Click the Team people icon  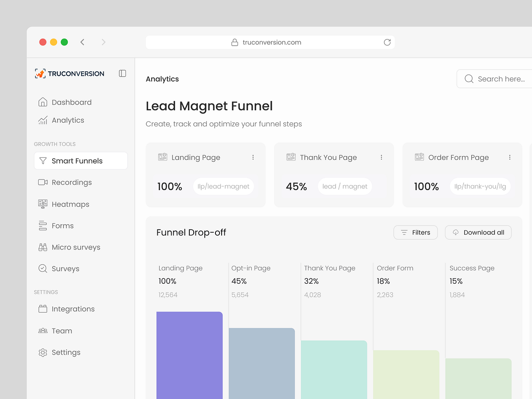[43, 331]
